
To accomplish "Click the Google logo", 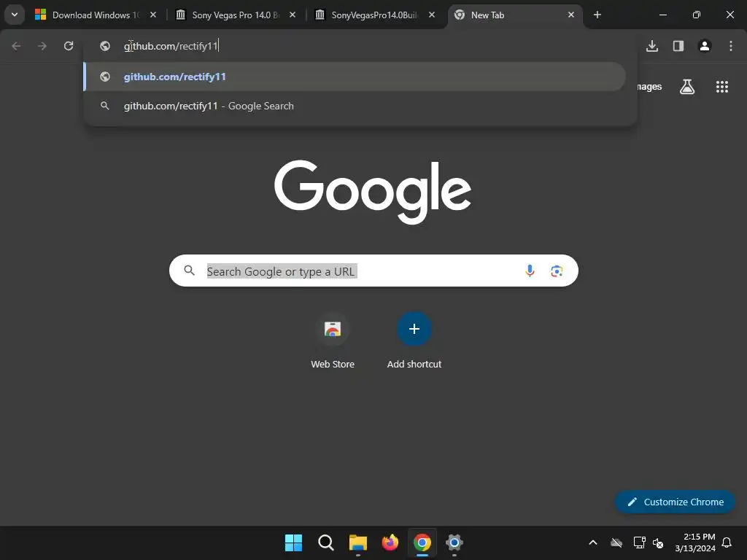I will point(373,192).
